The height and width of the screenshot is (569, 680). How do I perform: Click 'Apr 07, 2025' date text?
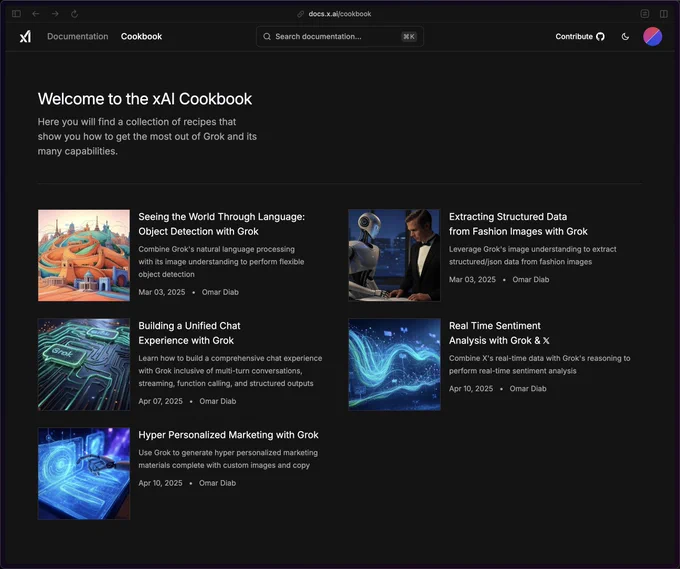(x=160, y=401)
